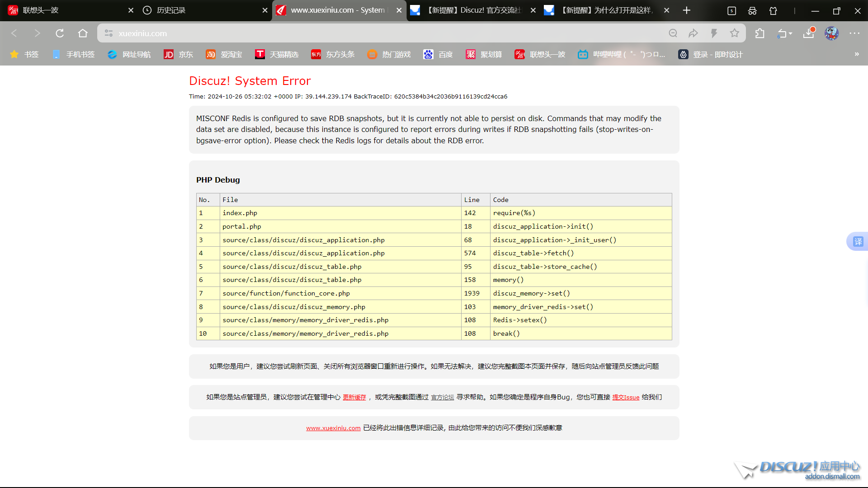Click the 提交Issue link
Screen dimensions: 868x488
[626, 398]
